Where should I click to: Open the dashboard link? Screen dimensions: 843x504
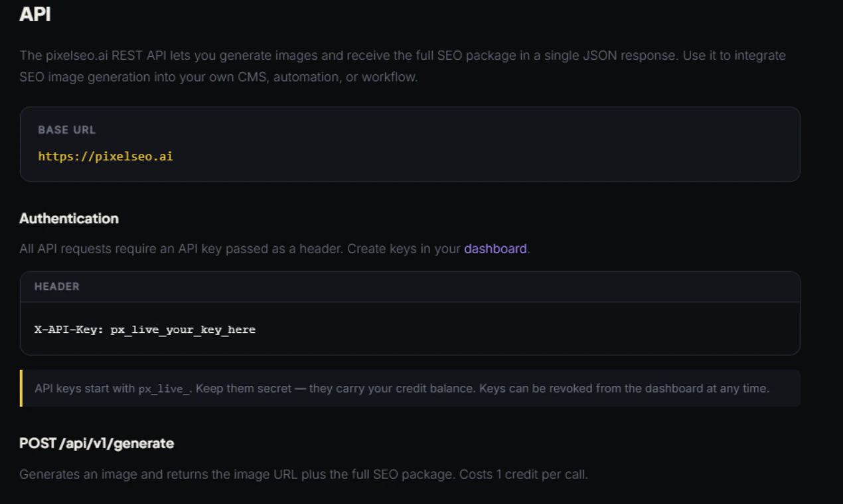(495, 249)
